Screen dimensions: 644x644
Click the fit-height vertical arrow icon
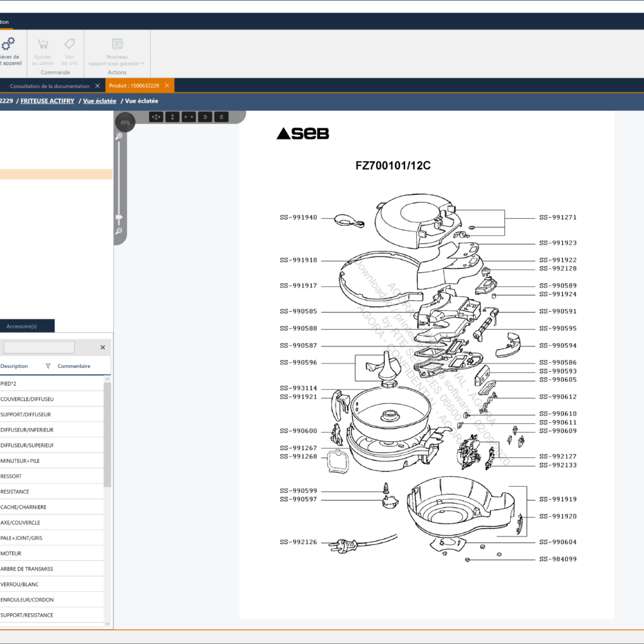pyautogui.click(x=172, y=117)
